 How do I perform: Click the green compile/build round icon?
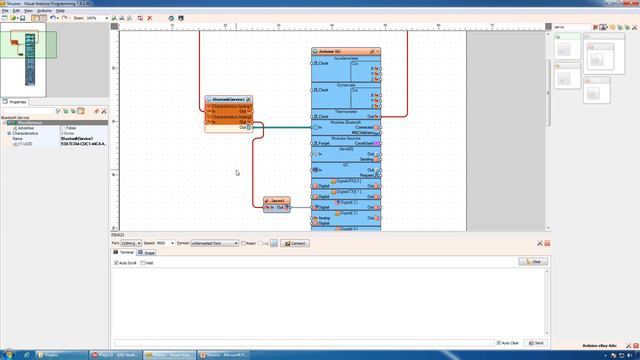click(x=171, y=18)
